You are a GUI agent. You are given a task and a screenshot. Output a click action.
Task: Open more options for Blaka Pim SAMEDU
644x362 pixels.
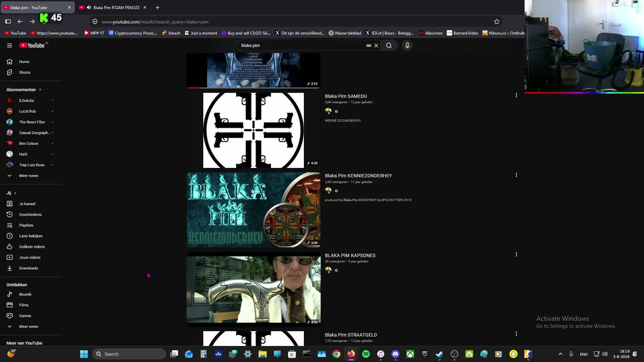pos(516,95)
